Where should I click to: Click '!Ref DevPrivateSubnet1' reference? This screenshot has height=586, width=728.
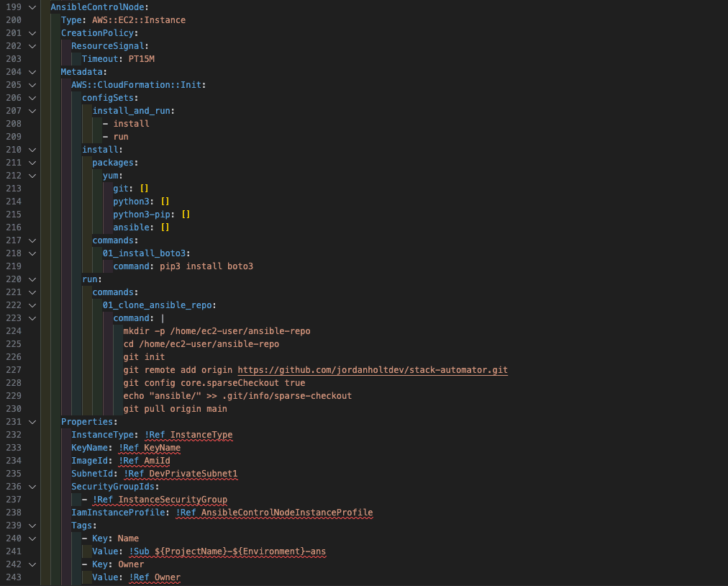point(181,474)
